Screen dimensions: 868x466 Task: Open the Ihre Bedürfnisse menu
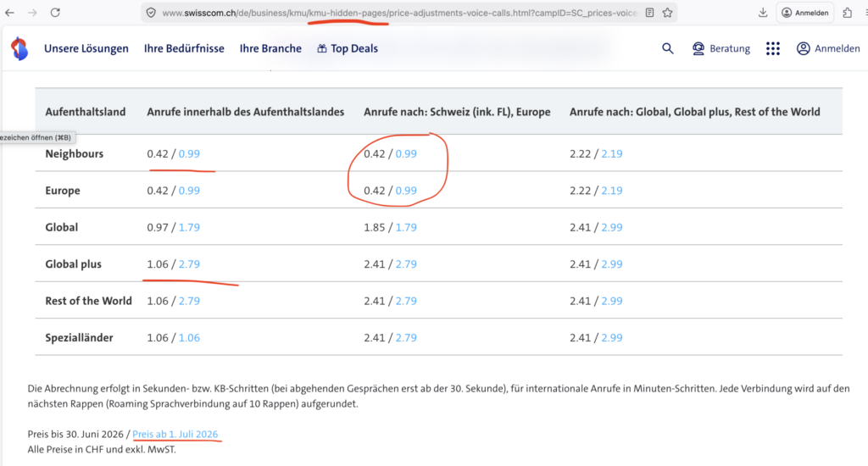click(184, 48)
